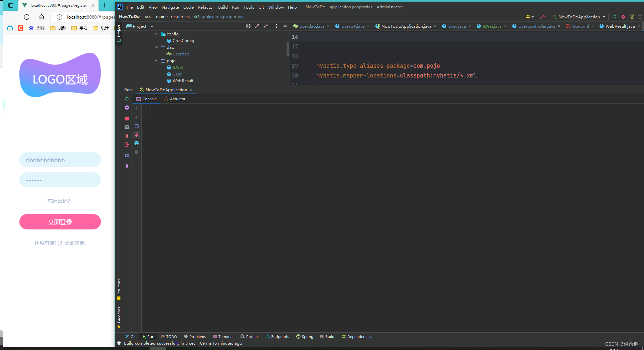Viewport: 644px width, 350px height.
Task: Toggle soft-wrap in the console
Action: (x=137, y=126)
